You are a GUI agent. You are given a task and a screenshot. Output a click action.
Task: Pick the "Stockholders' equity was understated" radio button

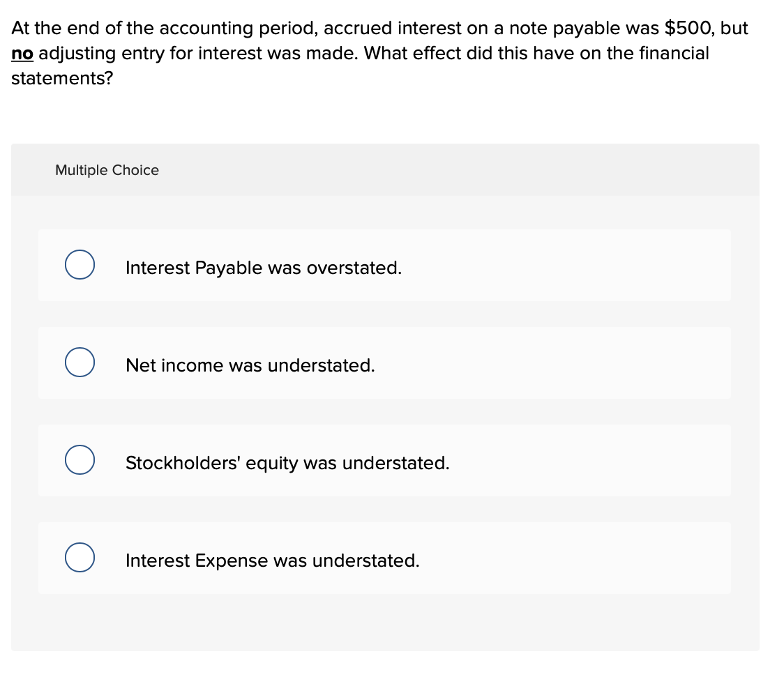(x=80, y=460)
